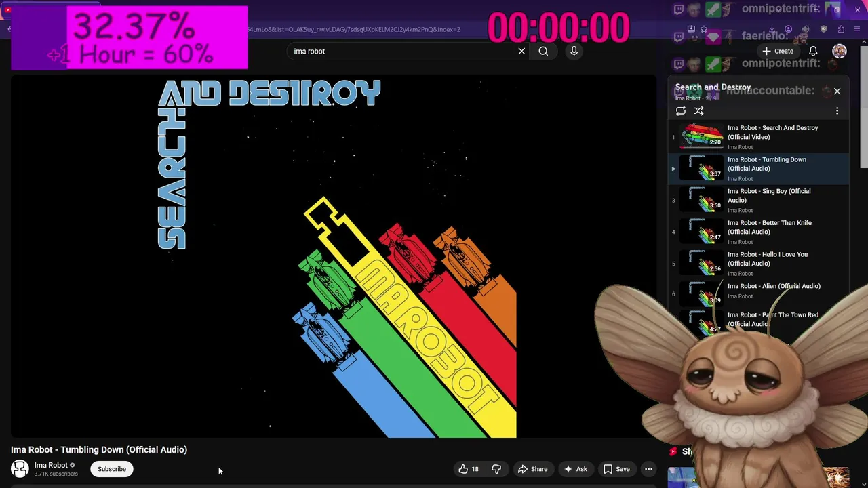Play "Ima Robot - Sing Boy (Official Audio)"
Viewport: 868px width, 488px height.
pos(759,201)
